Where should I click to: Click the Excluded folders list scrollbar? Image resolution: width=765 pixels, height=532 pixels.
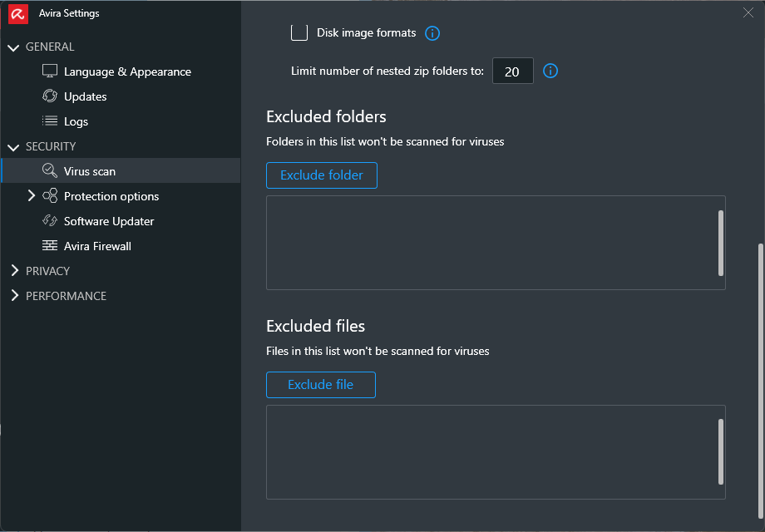(721, 243)
